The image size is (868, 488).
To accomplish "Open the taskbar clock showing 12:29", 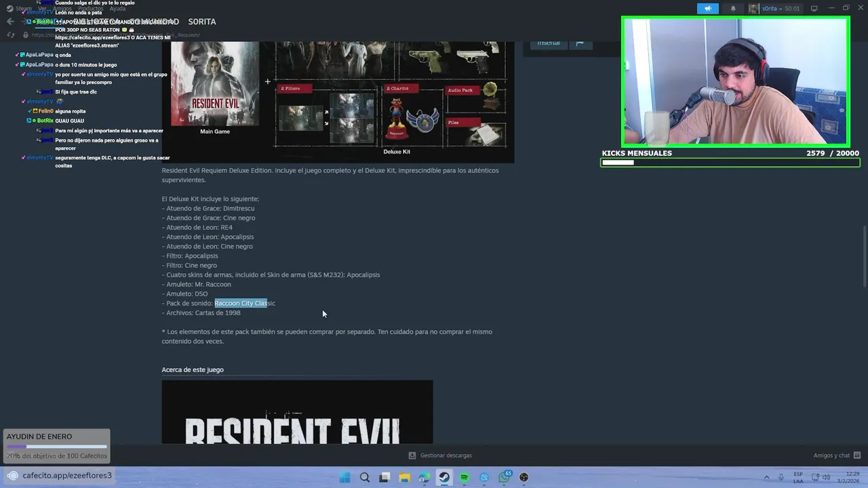I will (x=853, y=477).
